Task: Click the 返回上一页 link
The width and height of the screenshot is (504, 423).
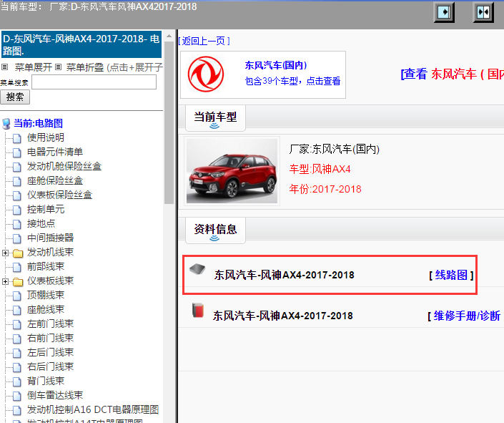Action: [204, 41]
